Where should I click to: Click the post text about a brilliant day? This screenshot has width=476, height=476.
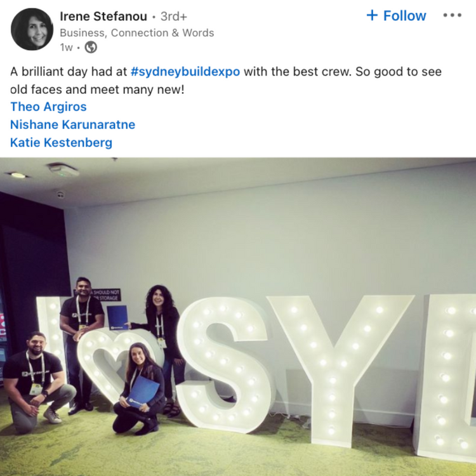[226, 81]
